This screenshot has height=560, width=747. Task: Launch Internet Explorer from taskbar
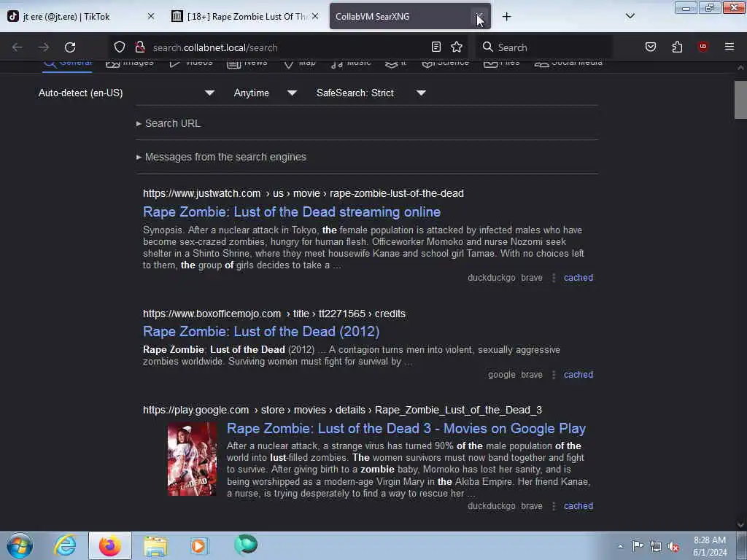(65, 545)
